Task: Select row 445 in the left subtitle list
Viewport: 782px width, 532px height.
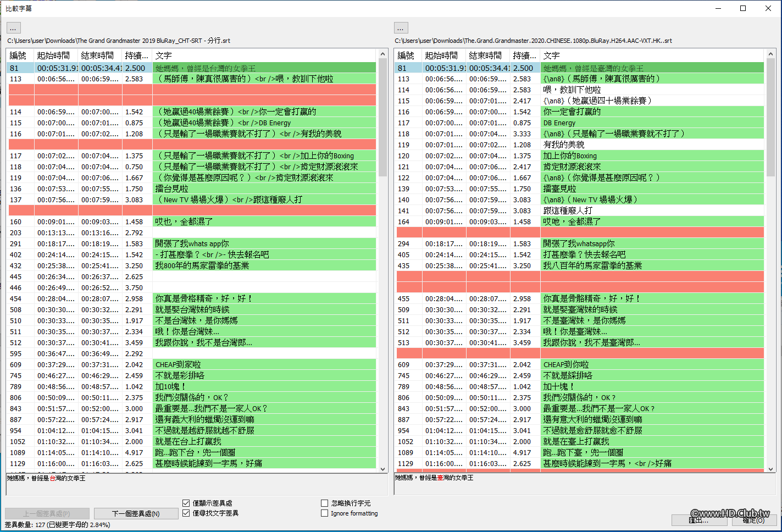Action: (x=191, y=277)
